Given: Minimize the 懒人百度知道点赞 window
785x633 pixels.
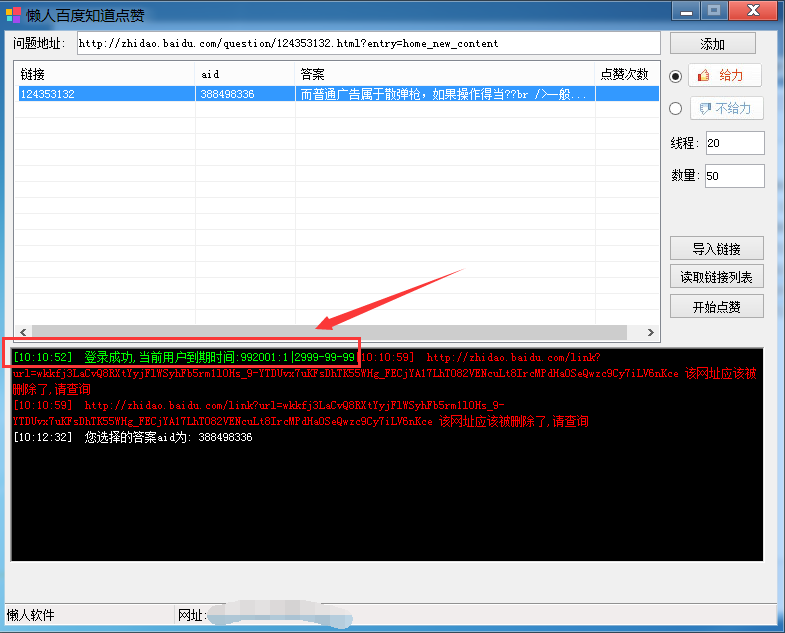Looking at the screenshot, I should pos(686,11).
